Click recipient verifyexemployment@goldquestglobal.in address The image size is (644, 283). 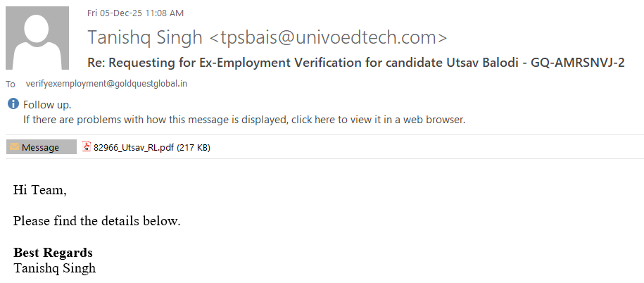tap(106, 84)
